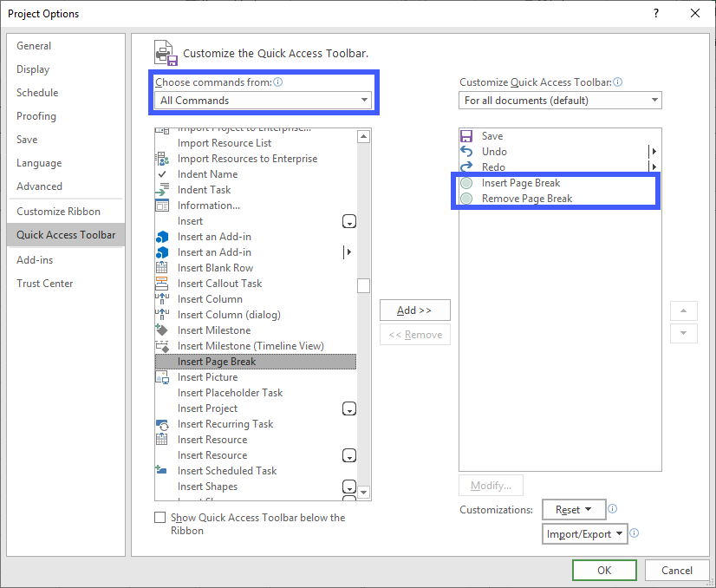Click the commands list scroll up arrow

(x=363, y=136)
